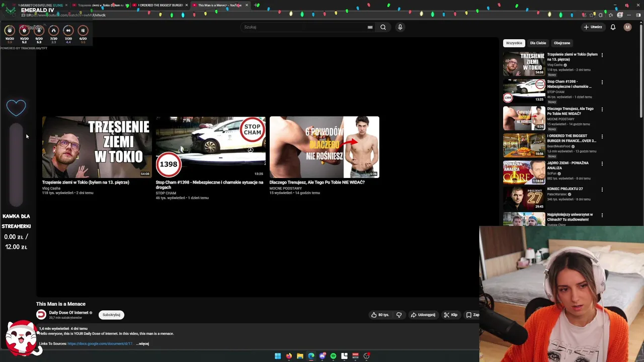Image resolution: width=644 pixels, height=362 pixels.
Task: Select the Wszystkie filter chip
Action: (514, 43)
